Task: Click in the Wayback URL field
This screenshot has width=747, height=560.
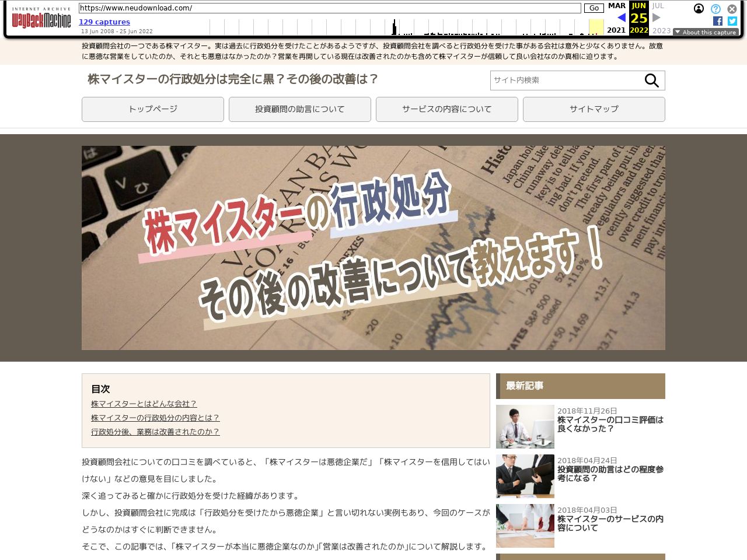Action: click(x=330, y=8)
